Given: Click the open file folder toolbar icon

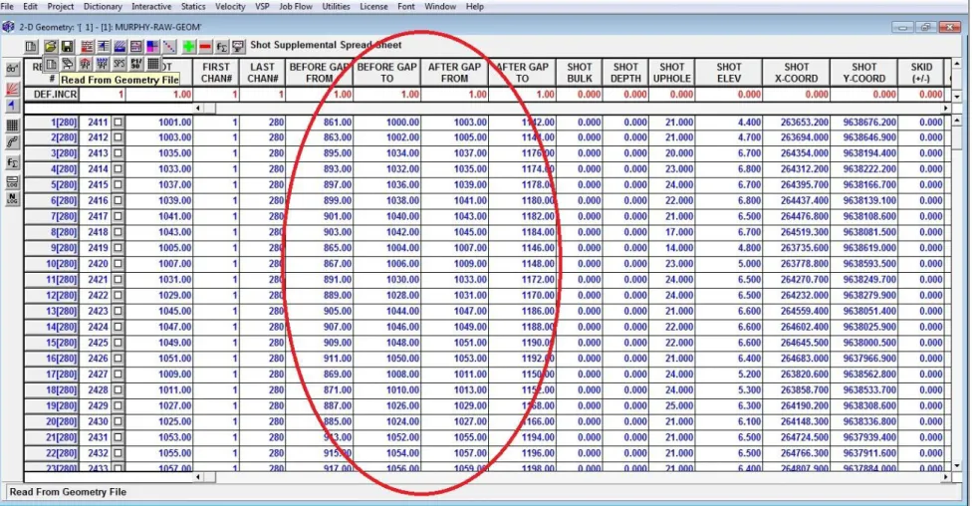Looking at the screenshot, I should pyautogui.click(x=50, y=46).
